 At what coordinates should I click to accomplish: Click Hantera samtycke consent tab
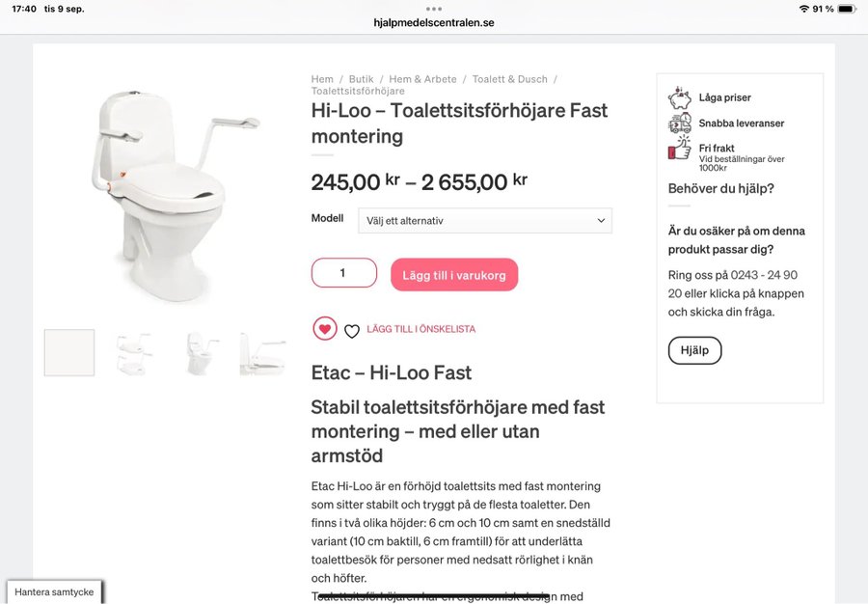(x=55, y=591)
